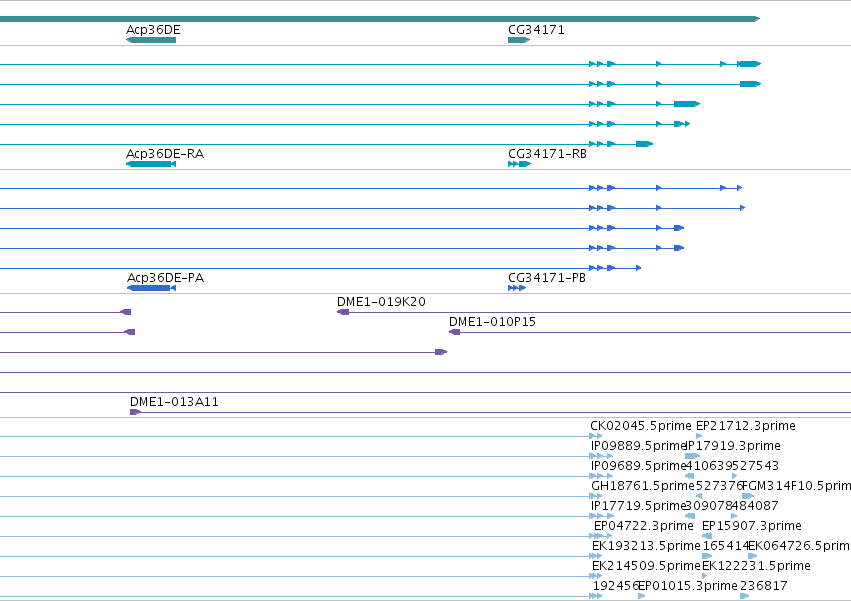Click the CG34171-PB protein label
The width and height of the screenshot is (851, 601).
547,277
